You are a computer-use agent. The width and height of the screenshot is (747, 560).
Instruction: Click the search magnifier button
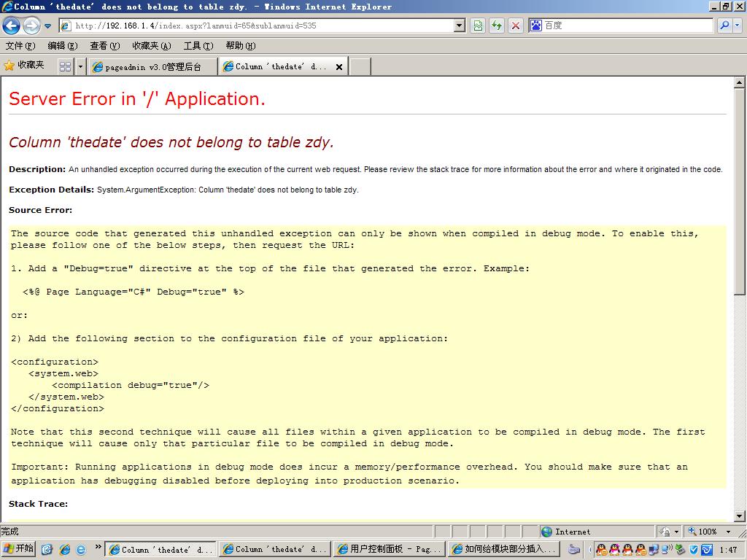tap(724, 26)
